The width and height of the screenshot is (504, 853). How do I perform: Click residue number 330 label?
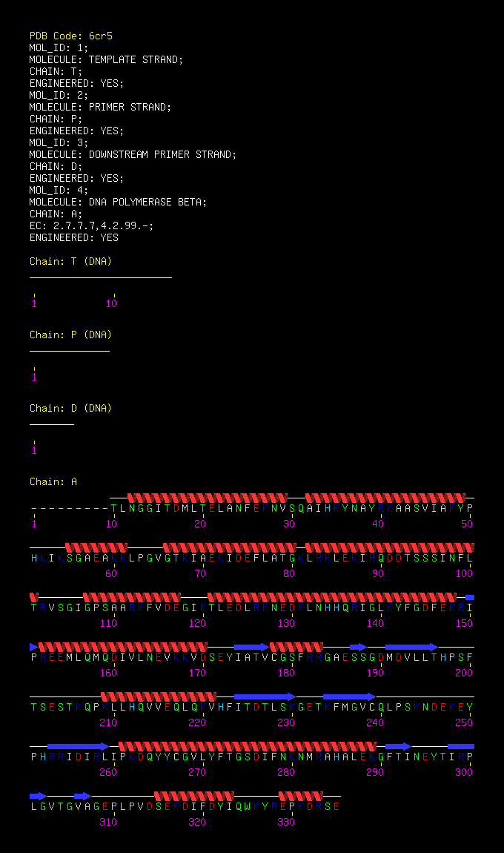point(286,822)
